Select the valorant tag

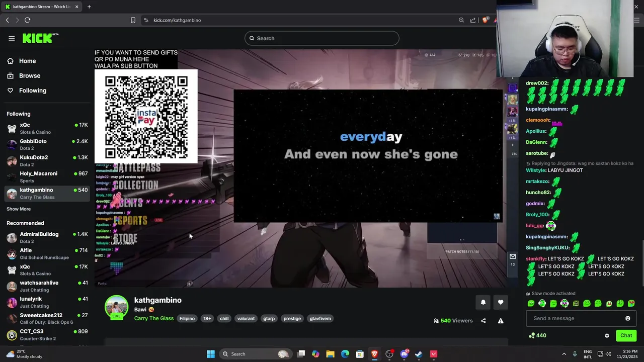point(246,318)
